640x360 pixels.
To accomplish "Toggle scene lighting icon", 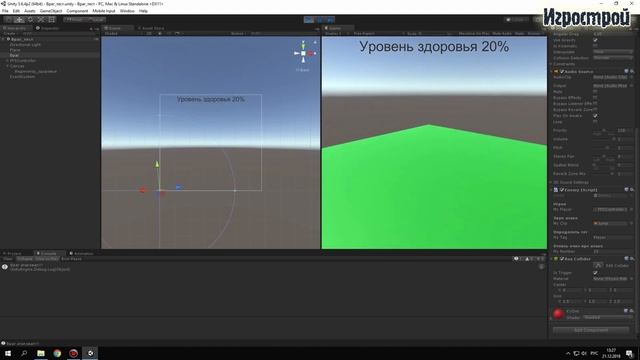I will point(160,33).
